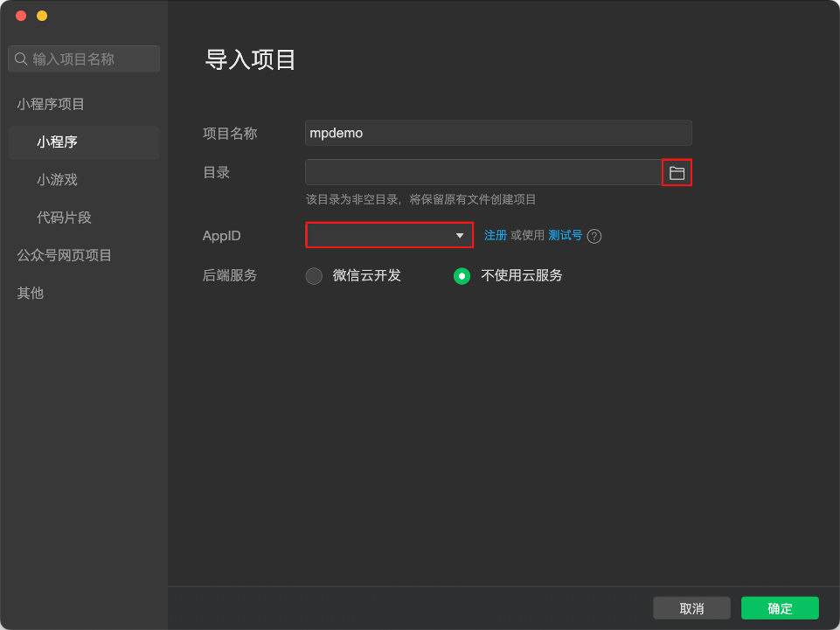
Task: Open the 其他 section in the sidebar
Action: click(x=30, y=293)
